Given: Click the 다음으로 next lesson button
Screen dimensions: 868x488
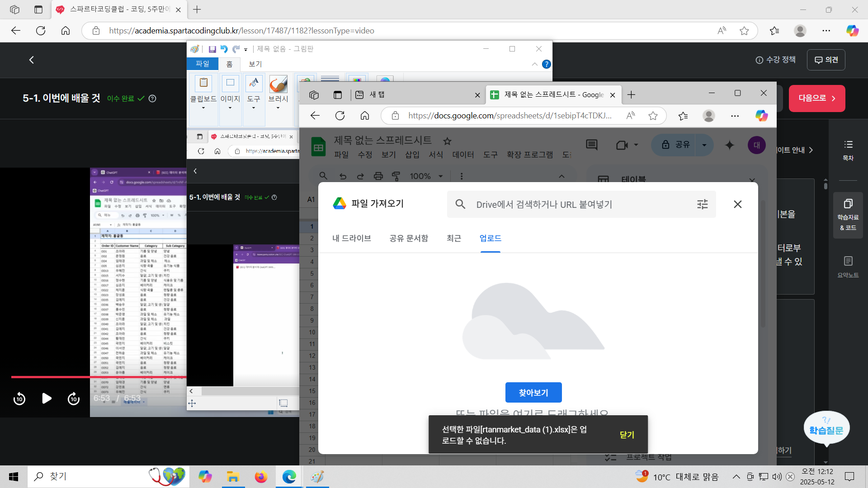Looking at the screenshot, I should click(817, 99).
